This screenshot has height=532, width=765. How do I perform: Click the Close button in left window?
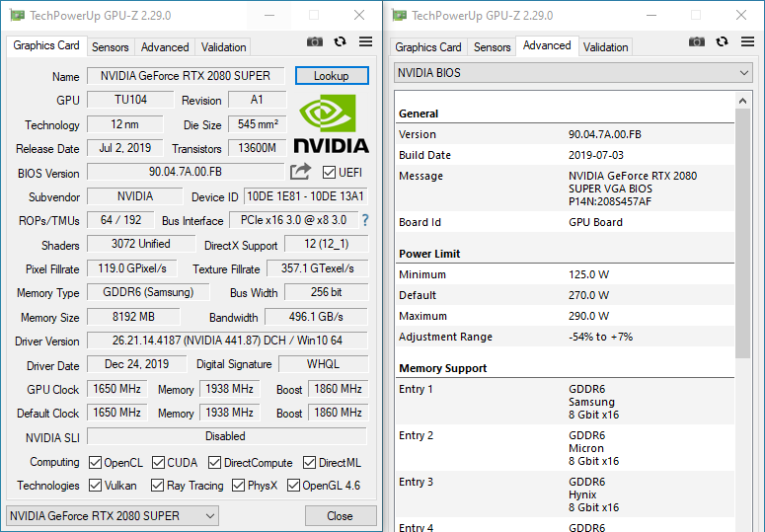click(x=340, y=516)
